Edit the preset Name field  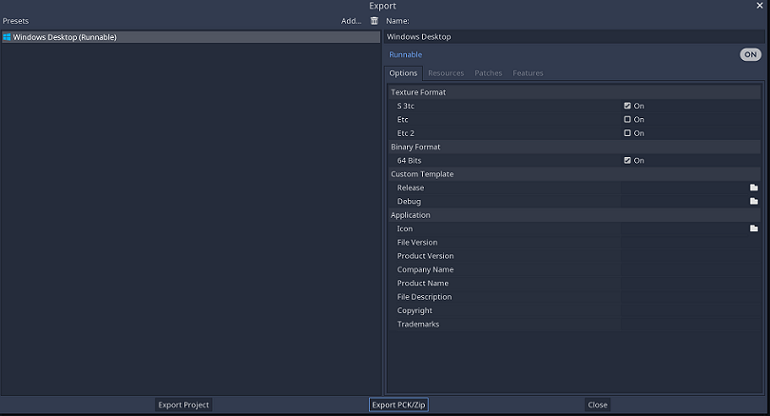(574, 37)
